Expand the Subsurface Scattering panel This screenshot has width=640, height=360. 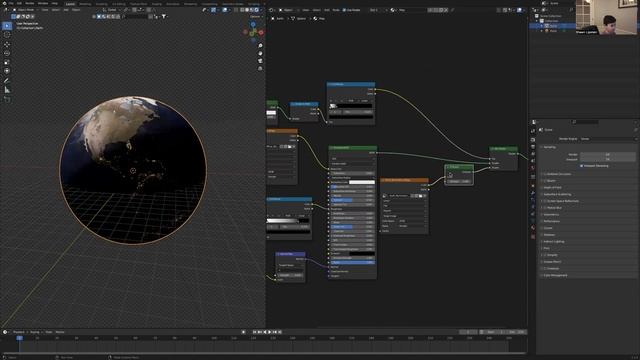click(x=557, y=194)
